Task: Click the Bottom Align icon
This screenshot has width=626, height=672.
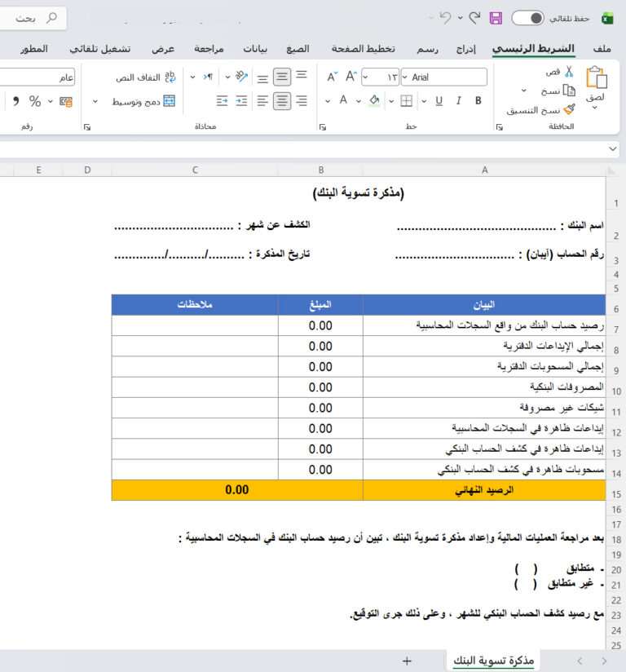Action: (262, 78)
